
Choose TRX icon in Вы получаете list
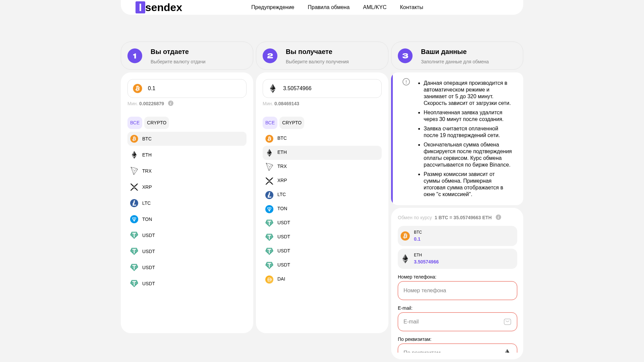(x=269, y=167)
